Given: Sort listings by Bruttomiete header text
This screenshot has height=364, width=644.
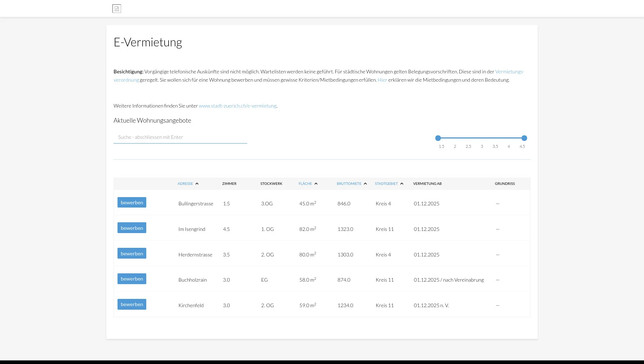Looking at the screenshot, I should pyautogui.click(x=349, y=184).
